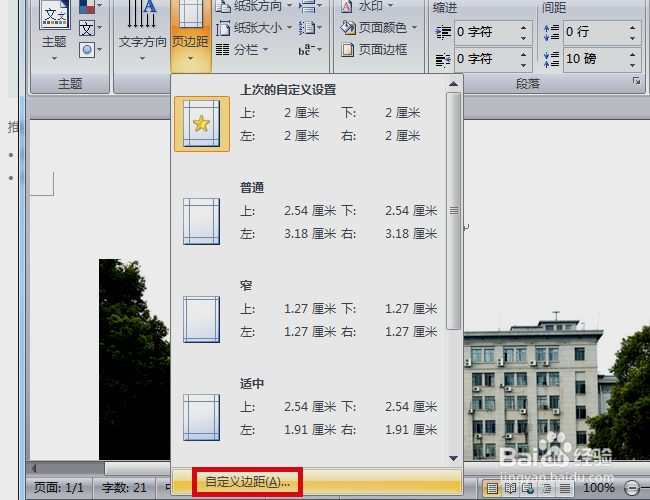Image resolution: width=650 pixels, height=500 pixels.
Task: Click 文字方向 text direction button
Action: point(142,33)
